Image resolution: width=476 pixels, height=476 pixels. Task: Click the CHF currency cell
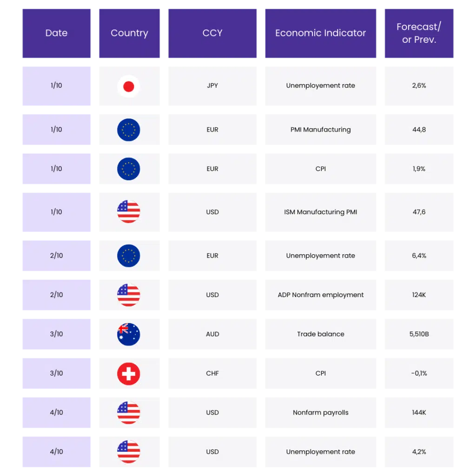212,373
